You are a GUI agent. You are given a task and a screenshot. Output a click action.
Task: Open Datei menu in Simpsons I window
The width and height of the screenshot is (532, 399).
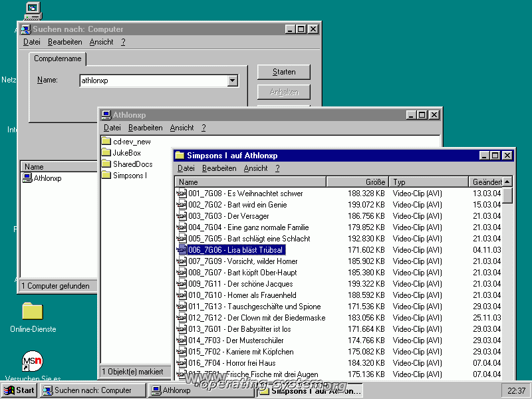pos(186,168)
